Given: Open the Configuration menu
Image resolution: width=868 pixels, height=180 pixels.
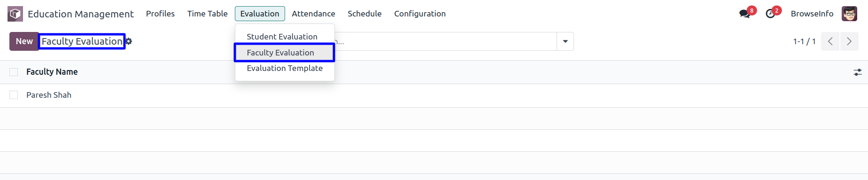Looking at the screenshot, I should [420, 14].
